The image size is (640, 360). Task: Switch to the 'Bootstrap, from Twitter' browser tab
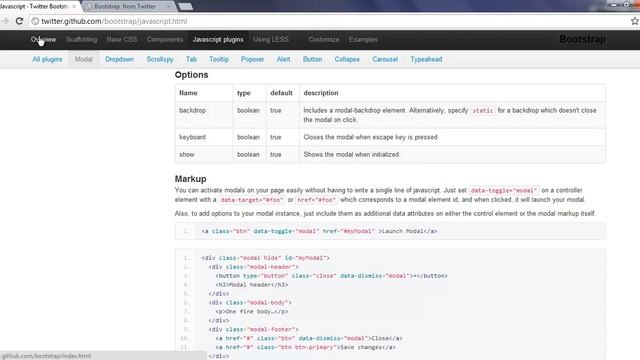click(x=124, y=7)
